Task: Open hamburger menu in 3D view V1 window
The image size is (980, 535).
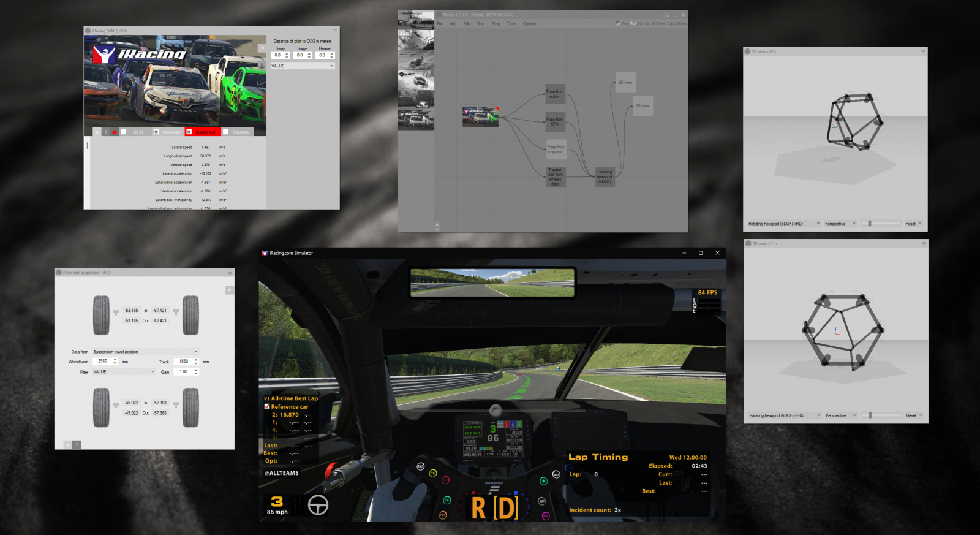Action: [924, 243]
